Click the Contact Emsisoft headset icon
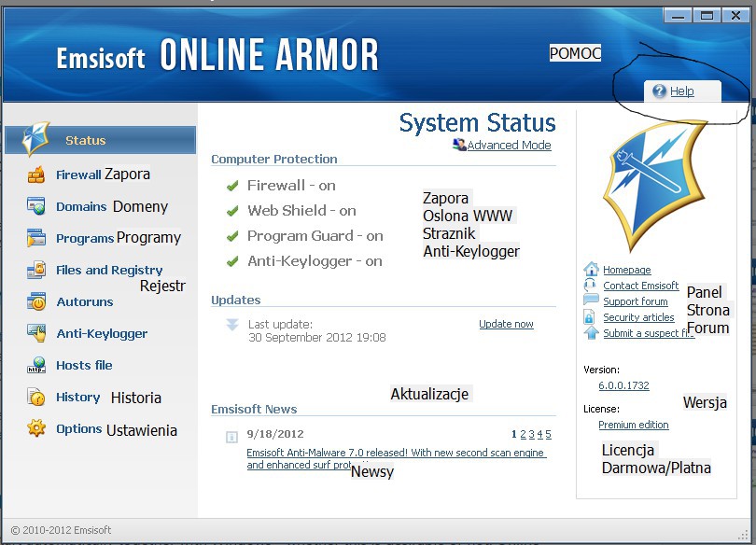The width and height of the screenshot is (756, 545). tap(591, 285)
